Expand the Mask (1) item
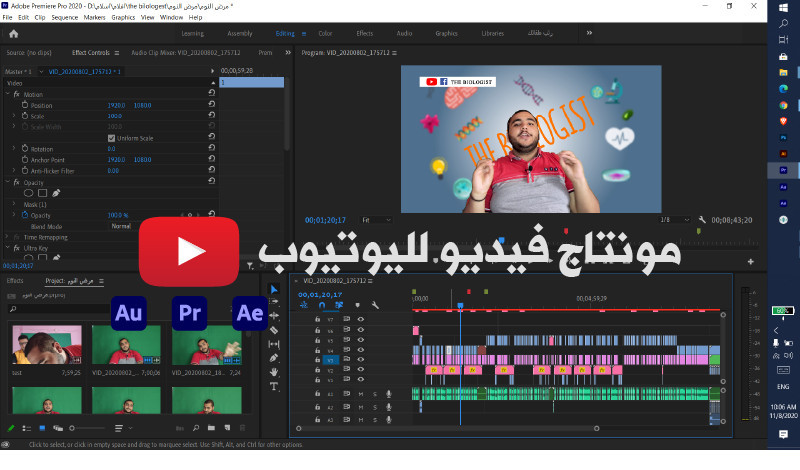800x470 pixels. click(14, 204)
